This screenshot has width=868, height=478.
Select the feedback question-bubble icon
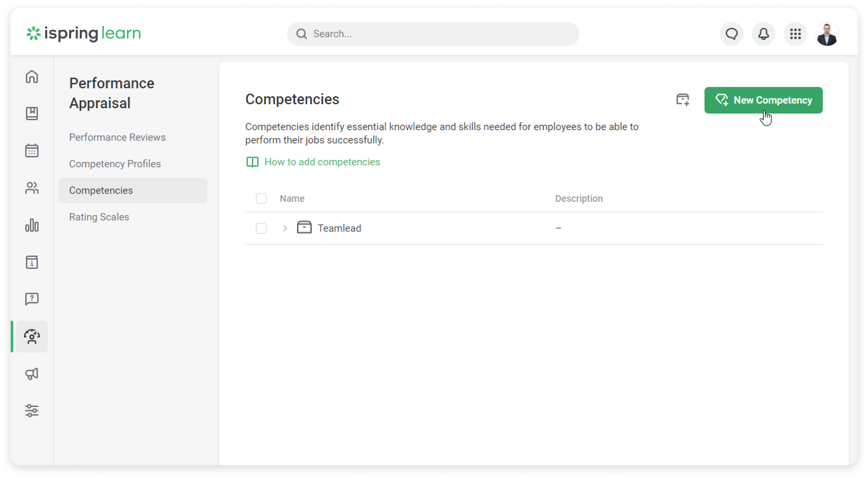32,298
